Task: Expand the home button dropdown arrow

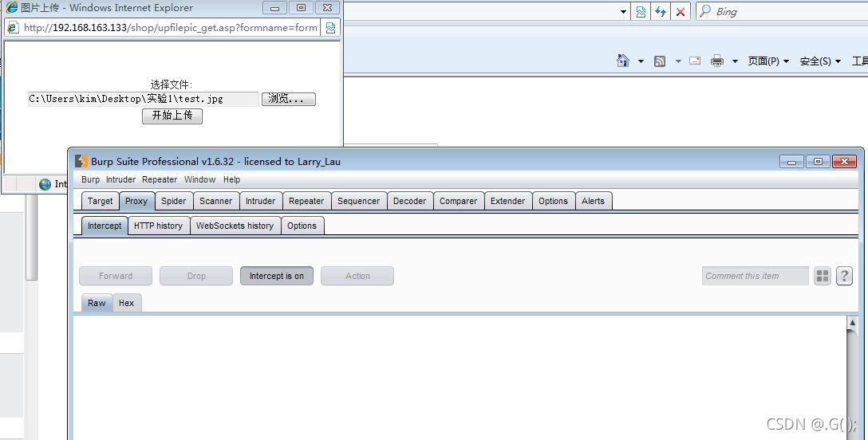Action: 641,61
